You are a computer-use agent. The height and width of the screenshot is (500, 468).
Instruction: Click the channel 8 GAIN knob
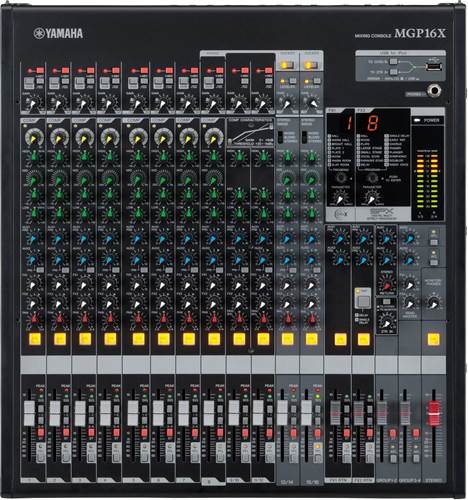click(213, 103)
